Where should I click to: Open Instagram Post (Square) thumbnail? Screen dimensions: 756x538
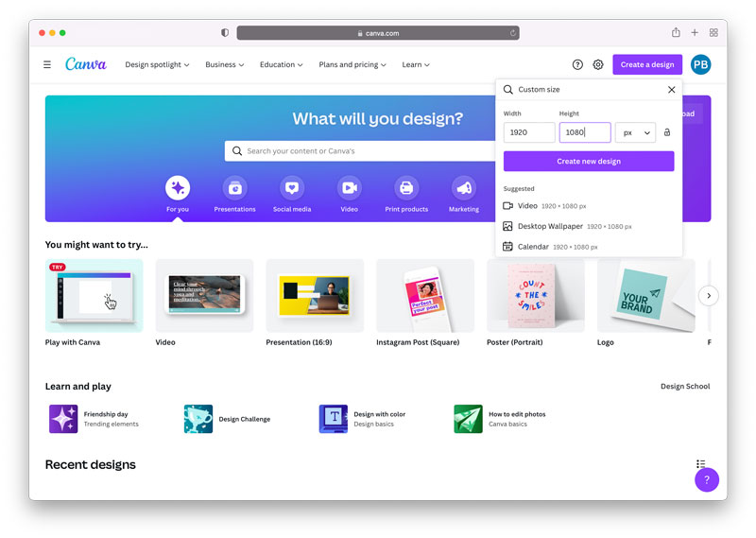pyautogui.click(x=425, y=295)
